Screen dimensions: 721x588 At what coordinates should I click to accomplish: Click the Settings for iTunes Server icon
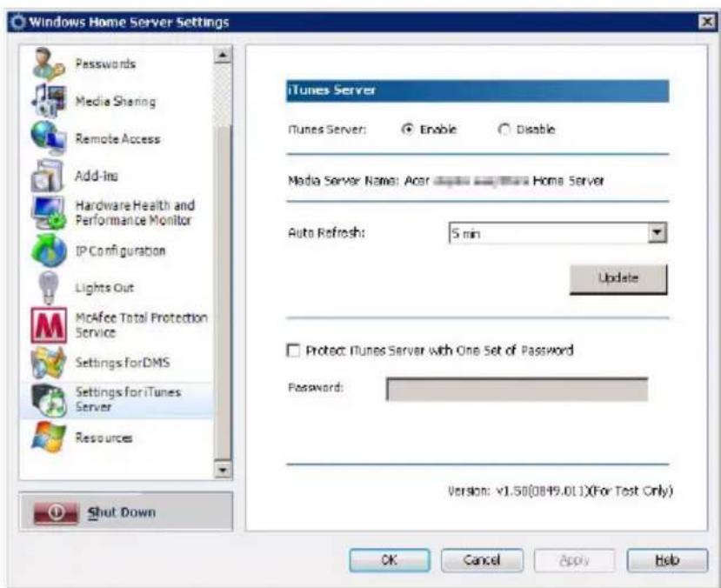(x=50, y=400)
